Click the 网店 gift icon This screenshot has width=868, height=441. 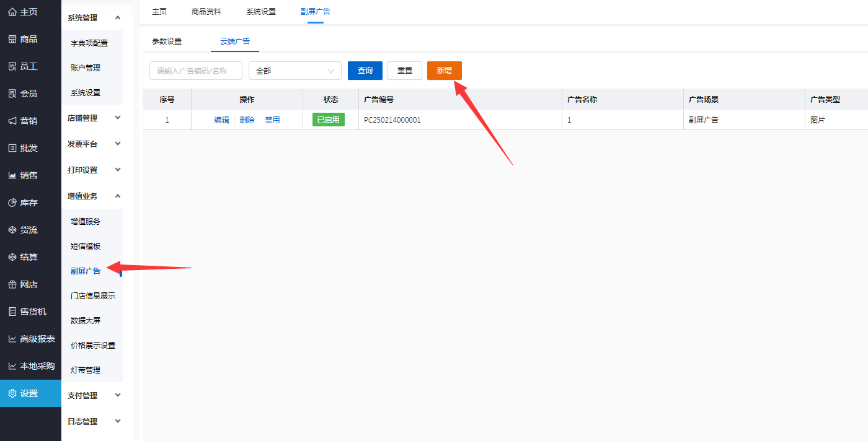(12, 284)
